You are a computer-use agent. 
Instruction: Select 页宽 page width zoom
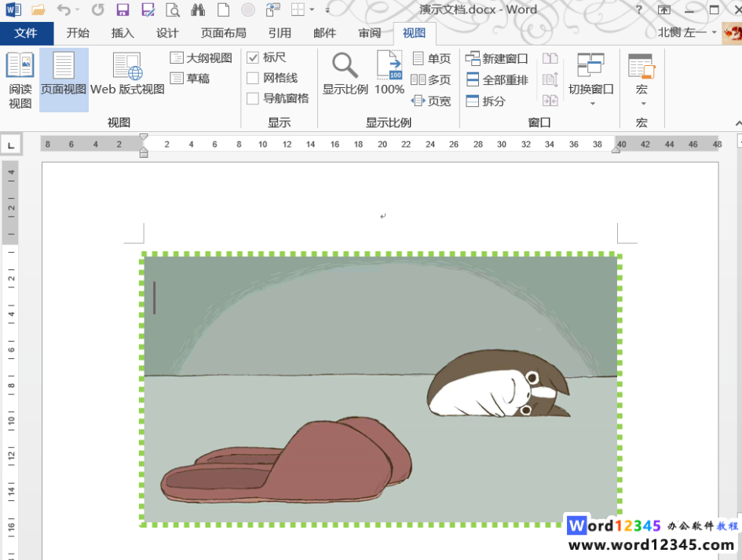click(431, 101)
